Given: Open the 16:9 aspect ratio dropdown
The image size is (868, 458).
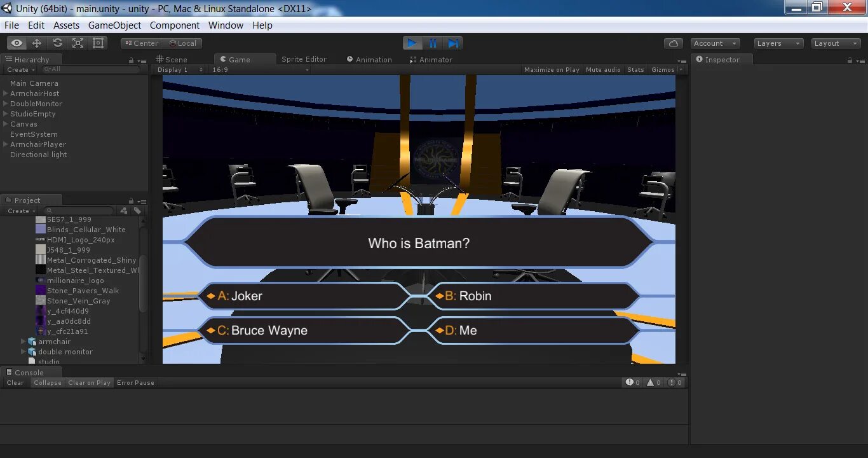Looking at the screenshot, I should 260,70.
